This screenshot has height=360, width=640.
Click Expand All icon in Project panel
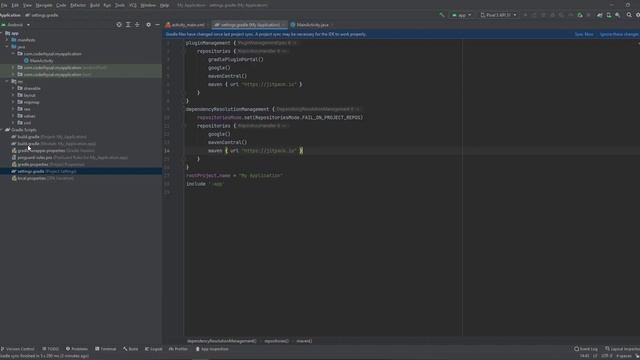coord(128,25)
